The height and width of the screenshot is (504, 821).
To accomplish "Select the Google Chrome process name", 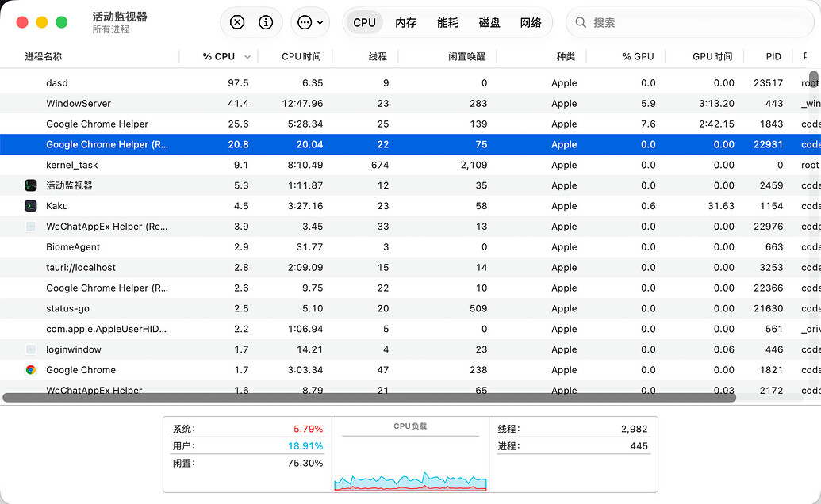I will coord(81,369).
